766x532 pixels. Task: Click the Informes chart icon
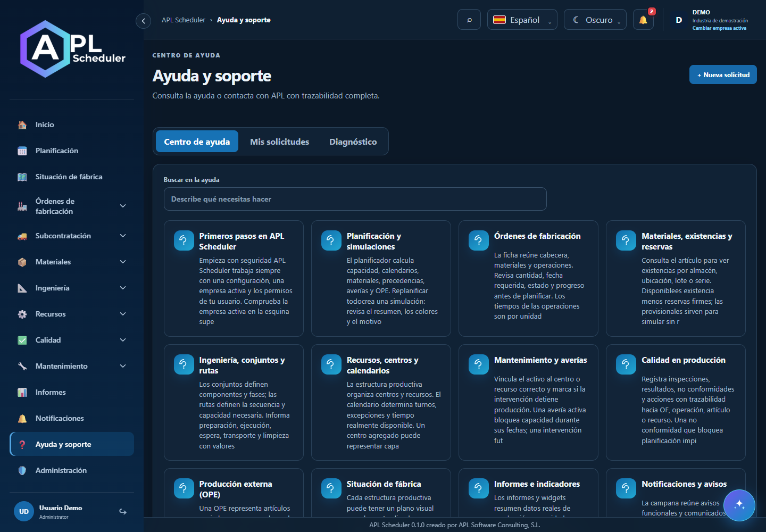pyautogui.click(x=22, y=393)
